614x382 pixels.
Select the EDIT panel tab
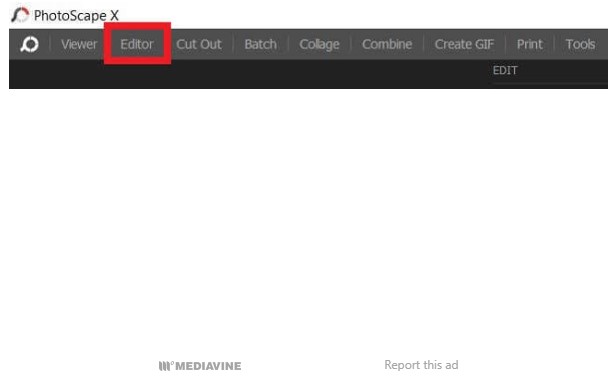[x=505, y=70]
